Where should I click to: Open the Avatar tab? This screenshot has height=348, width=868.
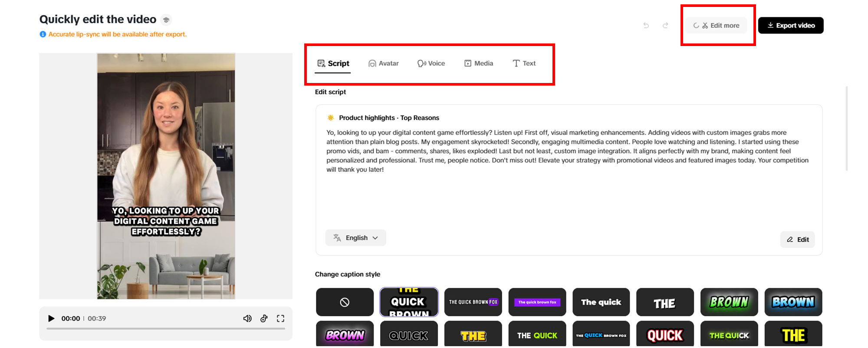[x=384, y=63]
